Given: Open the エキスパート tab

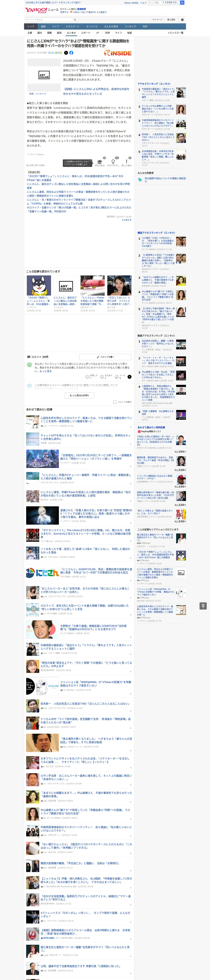Looking at the screenshot, I should click(72, 27).
